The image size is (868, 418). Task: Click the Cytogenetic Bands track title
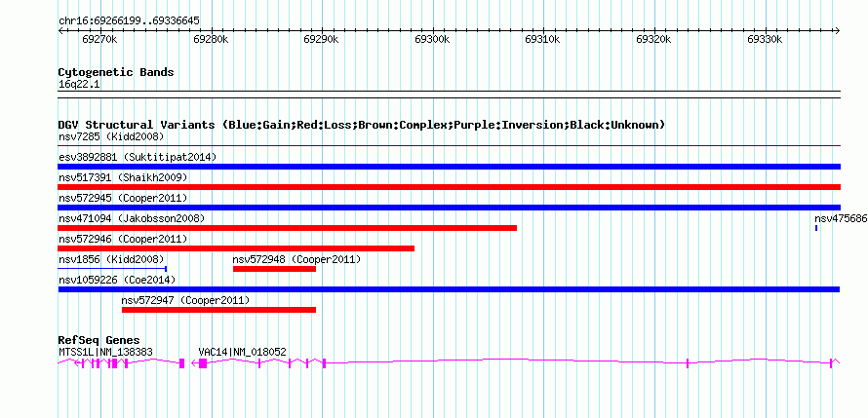pos(116,72)
